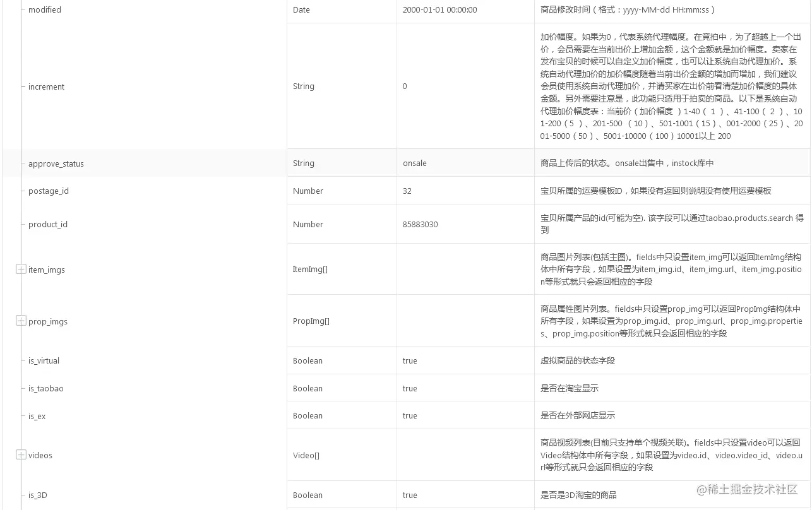This screenshot has width=812, height=510.
Task: Click the 85883030 product_id value
Action: pos(420,224)
